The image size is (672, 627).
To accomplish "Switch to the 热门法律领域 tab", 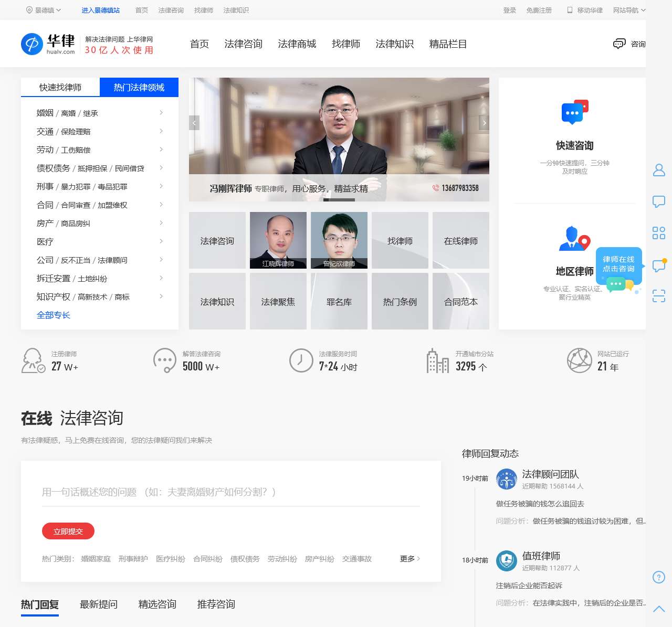I will pyautogui.click(x=139, y=87).
